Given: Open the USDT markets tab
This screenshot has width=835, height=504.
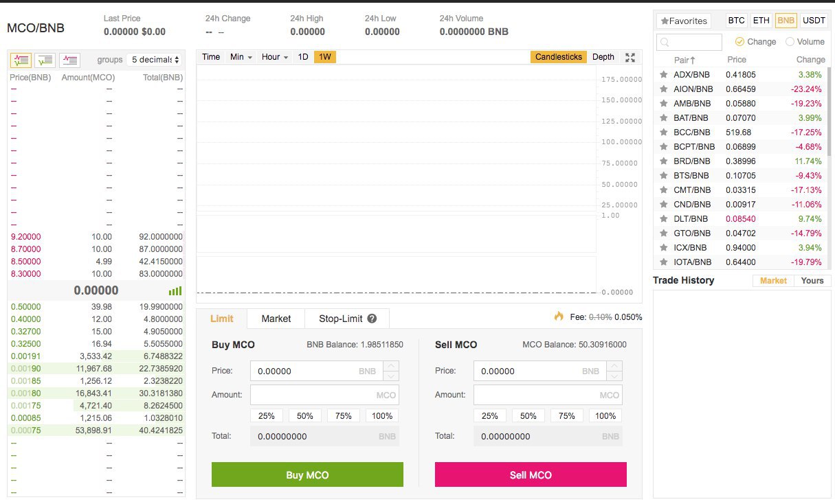Looking at the screenshot, I should (x=814, y=21).
